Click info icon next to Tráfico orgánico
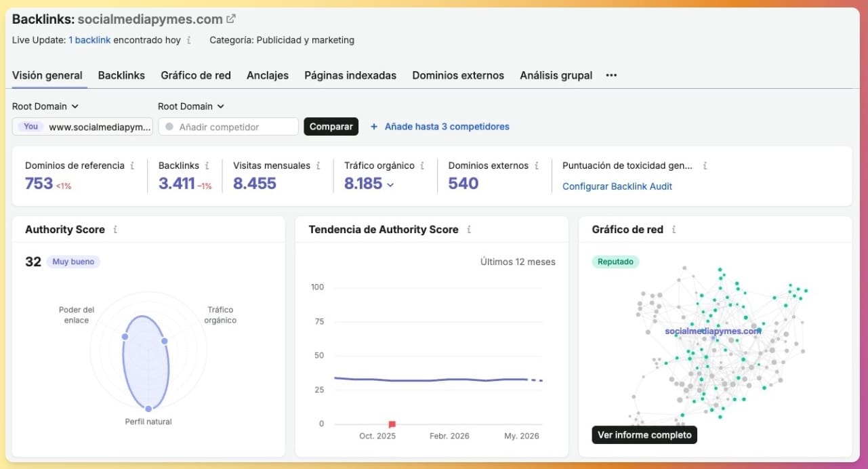This screenshot has height=469, width=868. [422, 165]
